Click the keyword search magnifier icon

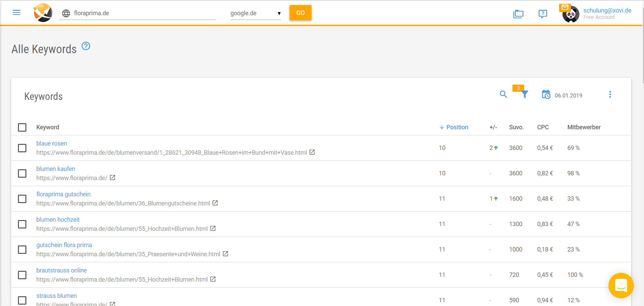(x=503, y=94)
